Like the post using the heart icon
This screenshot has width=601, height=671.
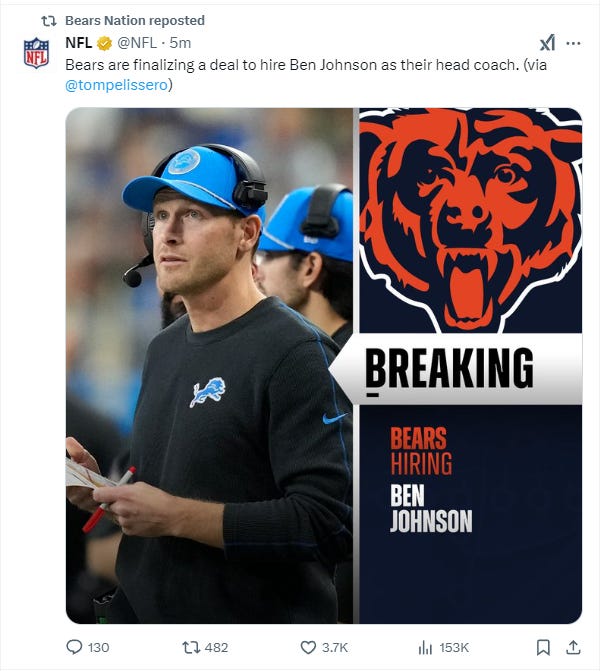tap(308, 647)
